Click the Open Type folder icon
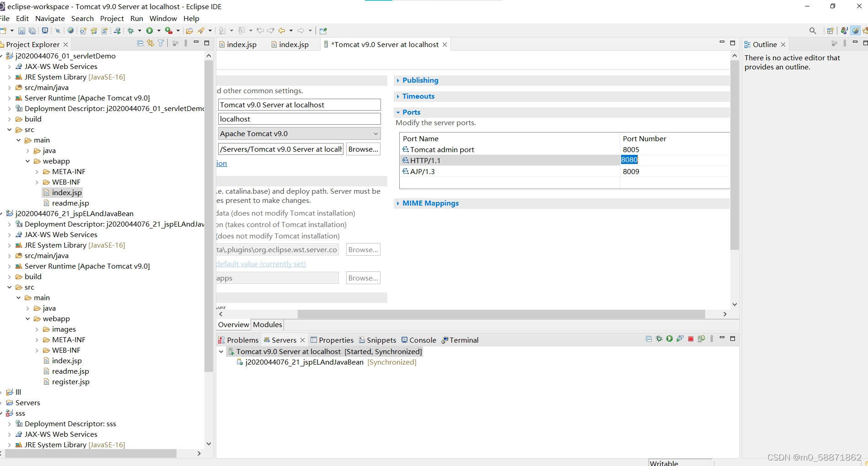 189,31
